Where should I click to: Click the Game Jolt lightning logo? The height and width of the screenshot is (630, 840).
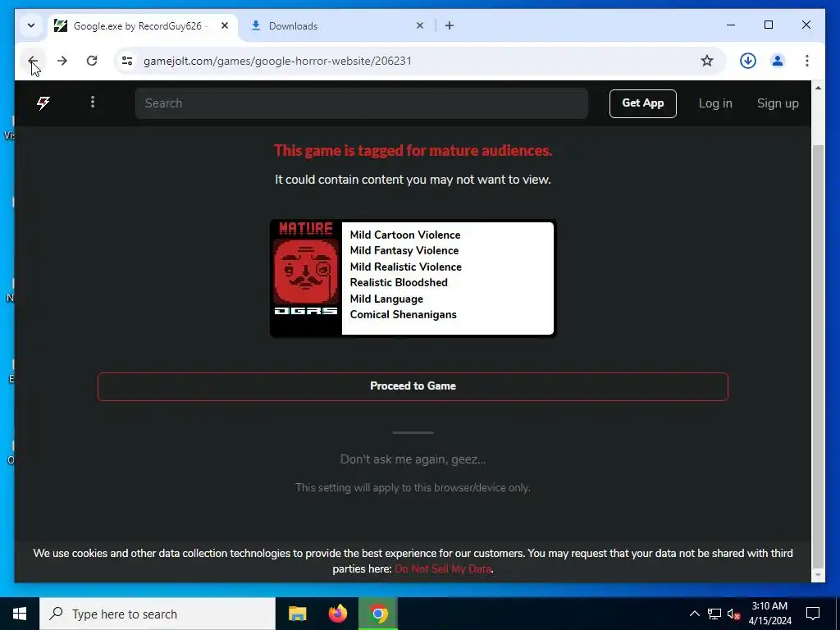43,103
